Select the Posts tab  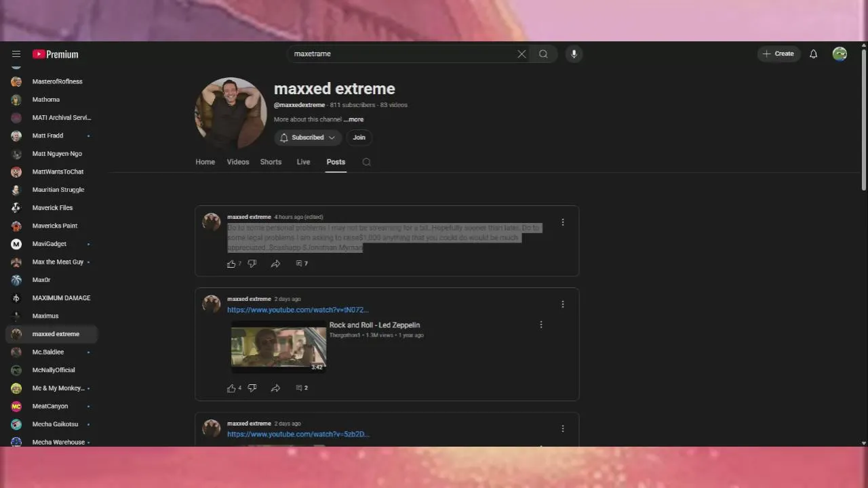pos(336,162)
